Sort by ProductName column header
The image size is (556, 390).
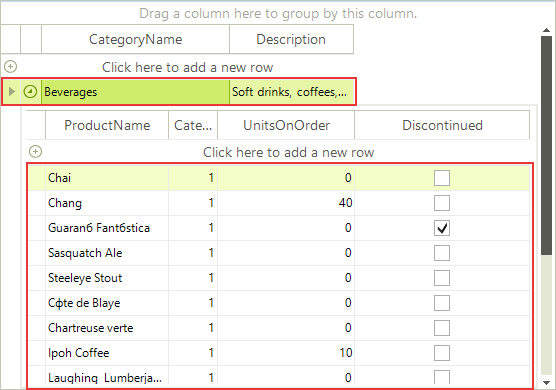(107, 125)
